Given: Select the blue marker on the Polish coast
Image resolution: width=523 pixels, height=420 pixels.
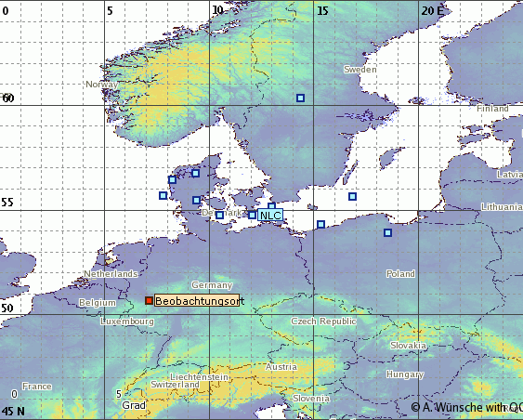Looking at the screenshot, I should [320, 224].
